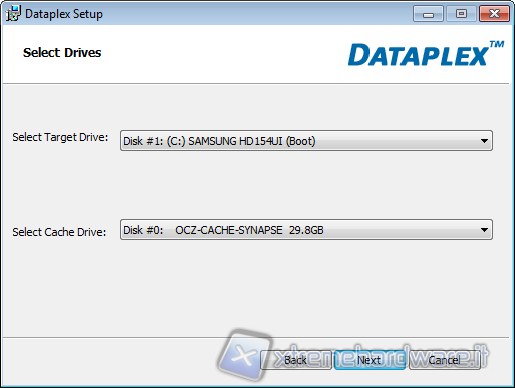This screenshot has width=515, height=388.
Task: Expand Cache Drive list using its arrow
Action: coord(484,230)
